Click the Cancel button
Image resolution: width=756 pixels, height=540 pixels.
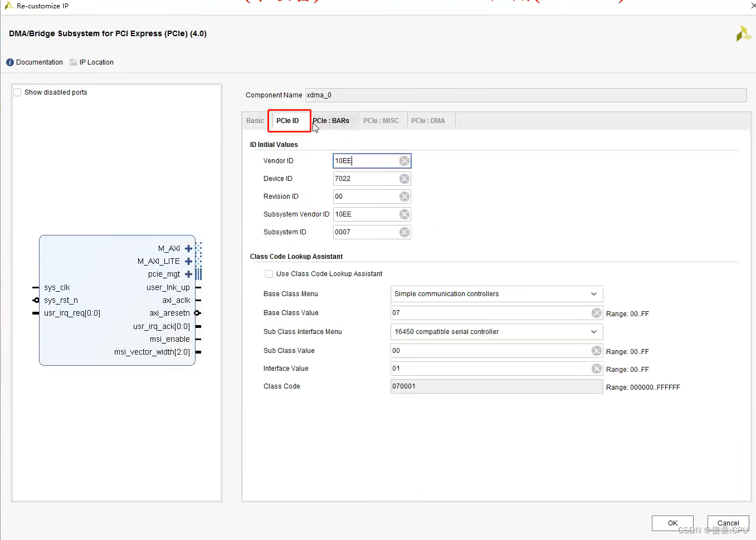coord(728,523)
